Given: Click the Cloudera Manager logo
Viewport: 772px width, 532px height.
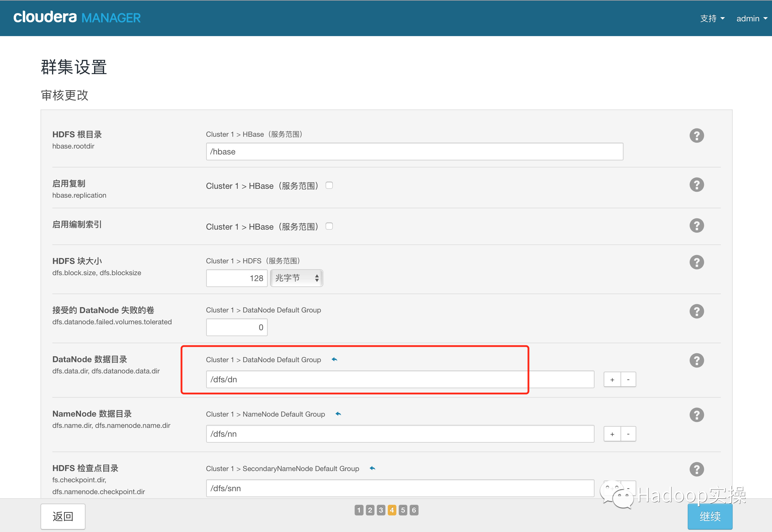Looking at the screenshot, I should click(77, 17).
